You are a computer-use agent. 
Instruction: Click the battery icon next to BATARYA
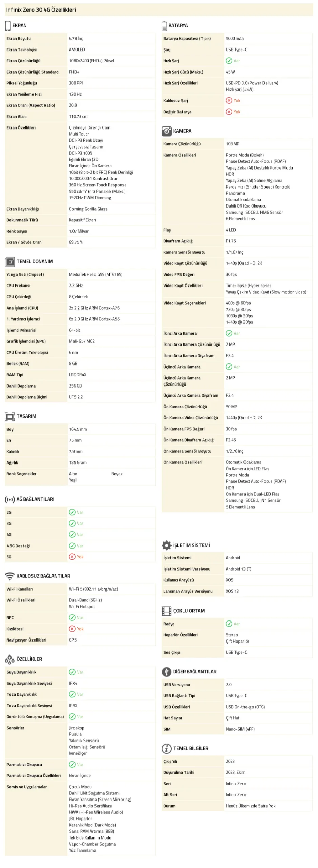pyautogui.click(x=164, y=26)
